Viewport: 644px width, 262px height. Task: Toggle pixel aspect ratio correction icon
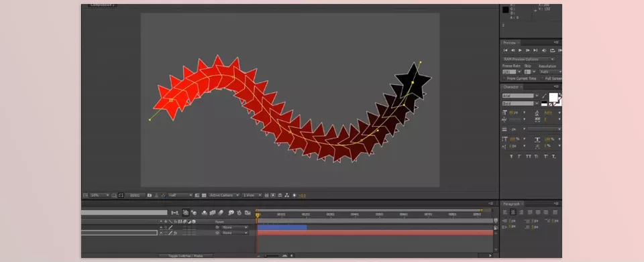coord(266,196)
